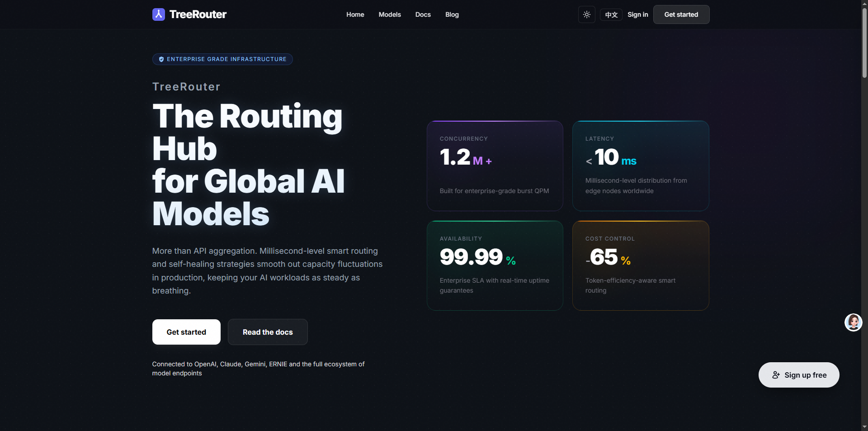Click the white Get started hero button

[x=186, y=332]
